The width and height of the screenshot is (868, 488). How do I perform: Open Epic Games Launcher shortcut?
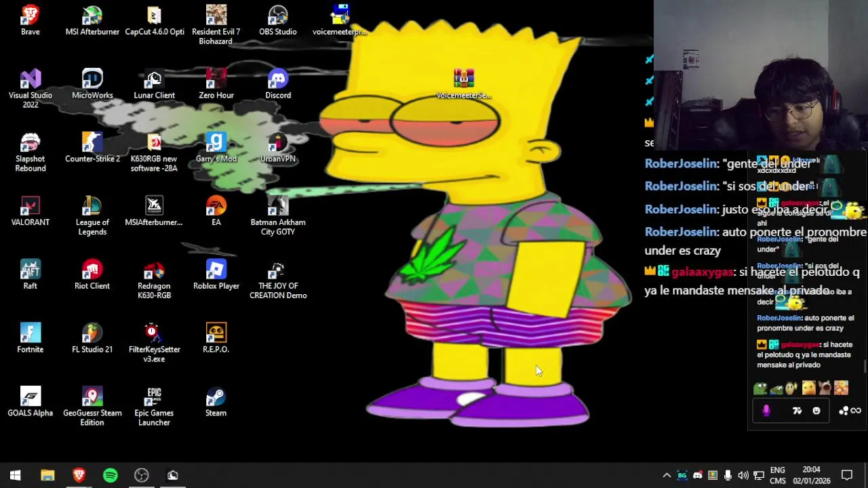point(154,406)
